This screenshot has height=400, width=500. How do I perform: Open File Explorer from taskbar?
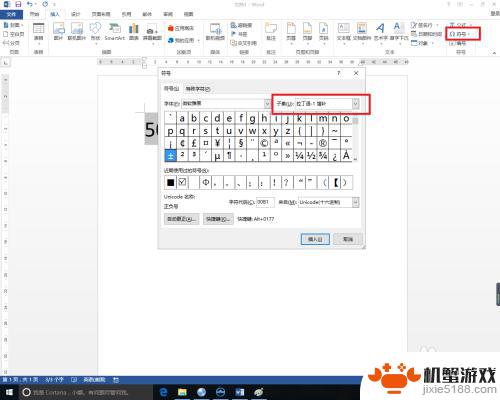[182, 392]
